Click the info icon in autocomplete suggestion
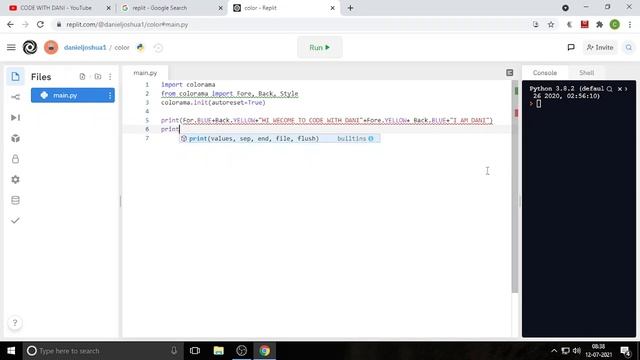The width and height of the screenshot is (640, 360). [371, 139]
